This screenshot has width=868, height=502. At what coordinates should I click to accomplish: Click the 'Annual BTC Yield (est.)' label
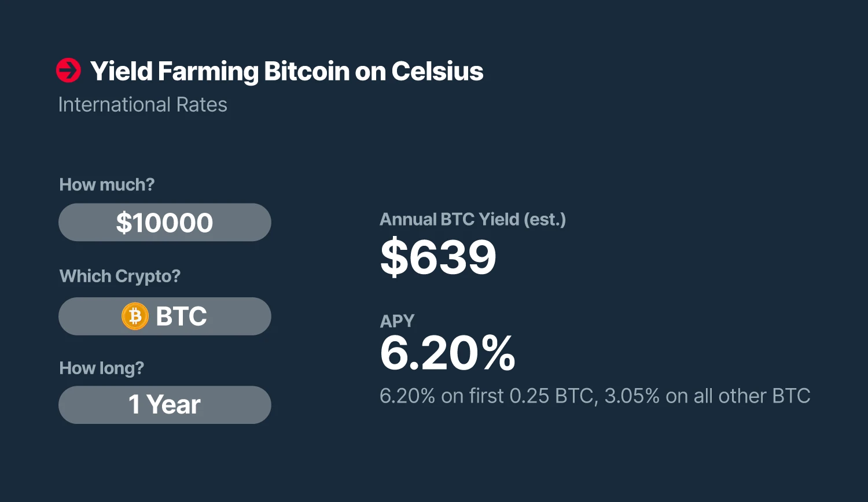pos(473,220)
